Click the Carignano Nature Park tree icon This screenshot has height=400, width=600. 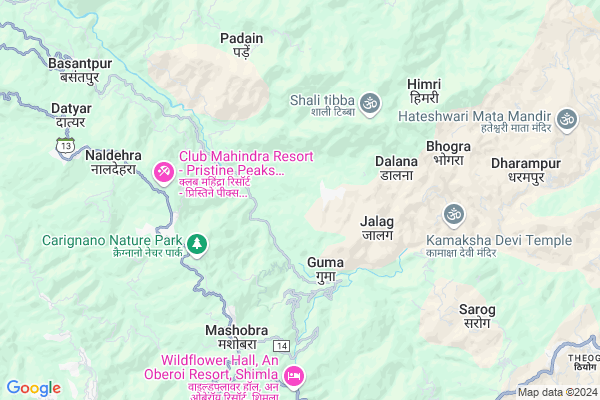(197, 245)
